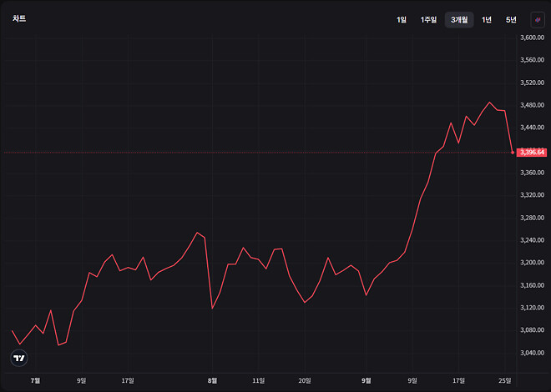Click the 7월 date axis label

(x=36, y=380)
